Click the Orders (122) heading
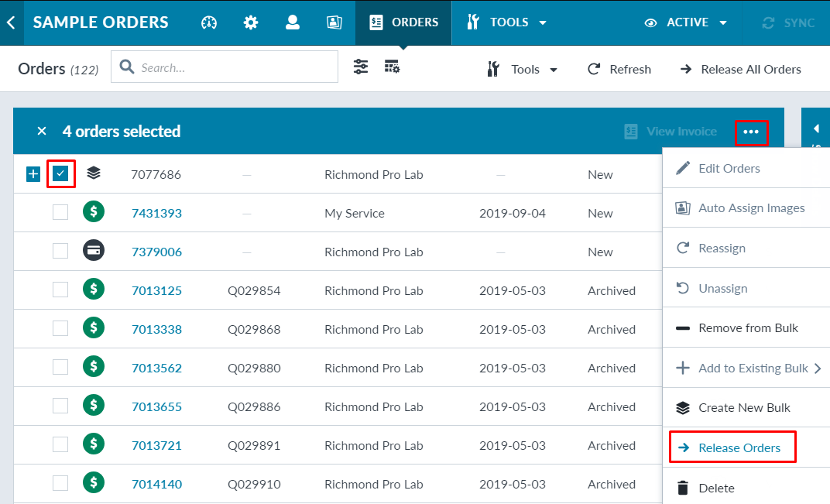The width and height of the screenshot is (830, 504). (x=58, y=69)
